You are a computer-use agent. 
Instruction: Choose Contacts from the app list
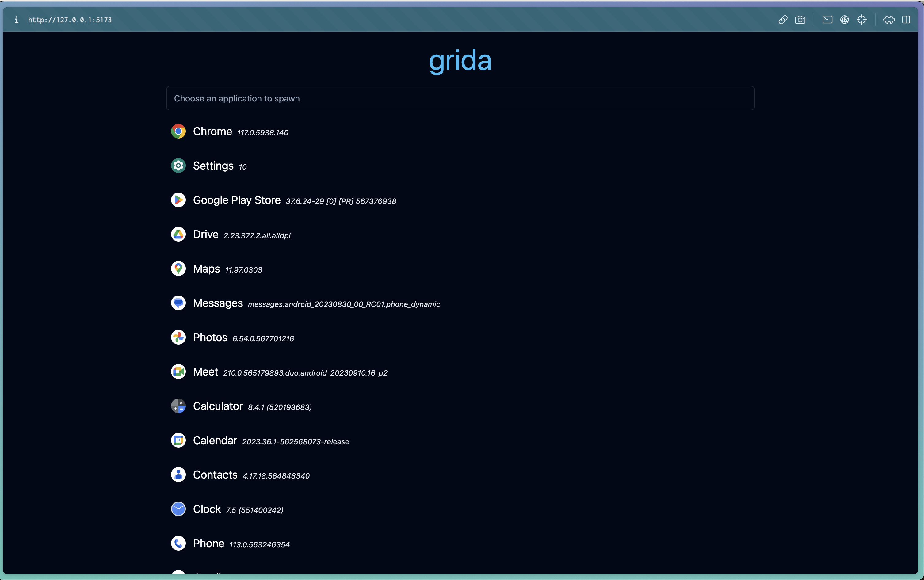215,475
